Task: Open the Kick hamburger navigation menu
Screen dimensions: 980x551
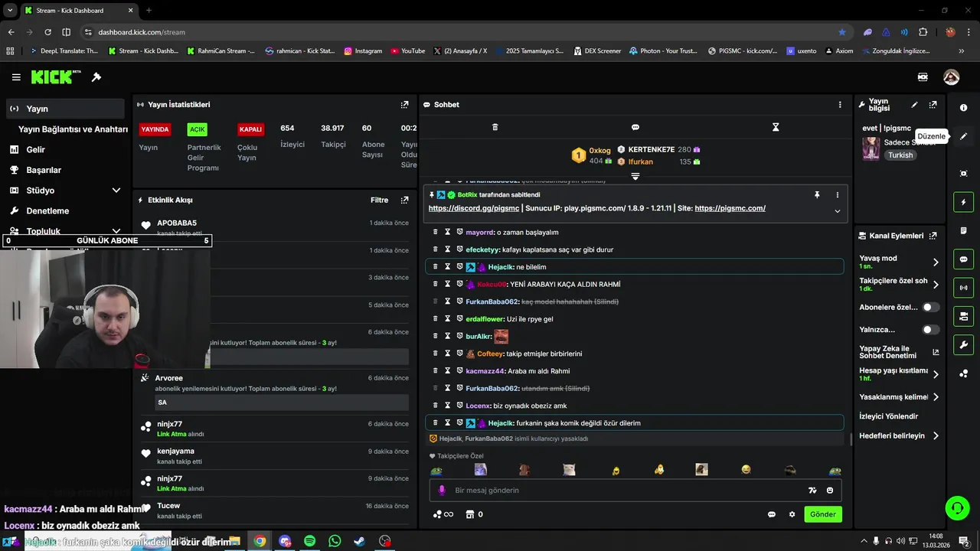Action: tap(16, 77)
